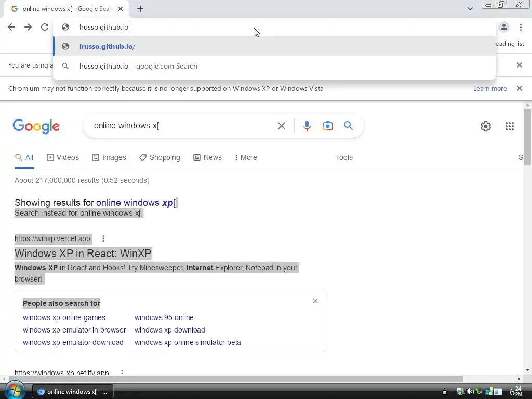This screenshot has width=532, height=399.
Task: Open the Chromium profile avatar button
Action: [504, 27]
